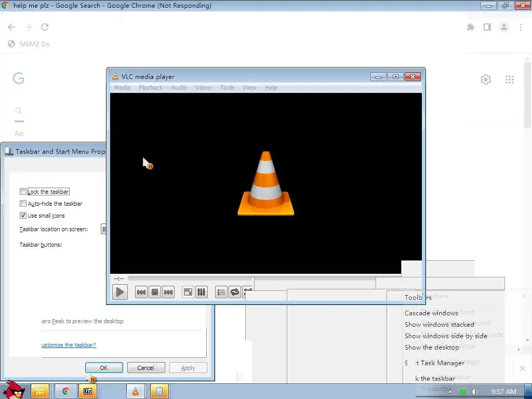Image resolution: width=532 pixels, height=399 pixels.
Task: Switch to VLC from the taskbar
Action: tap(136, 392)
